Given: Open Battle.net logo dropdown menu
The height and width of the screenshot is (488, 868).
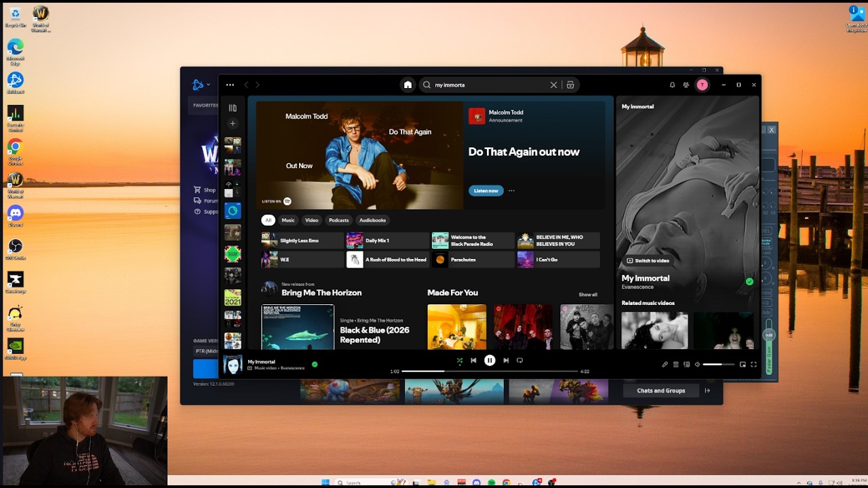Looking at the screenshot, I should pos(201,85).
